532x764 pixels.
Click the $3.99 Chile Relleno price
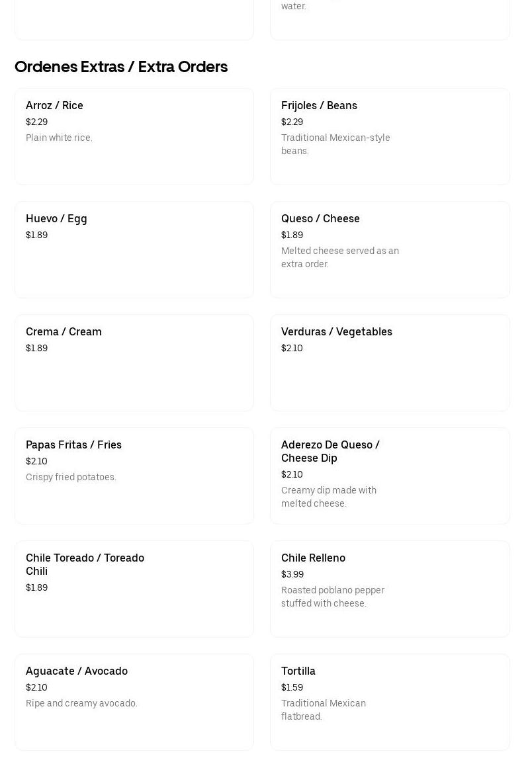[292, 574]
